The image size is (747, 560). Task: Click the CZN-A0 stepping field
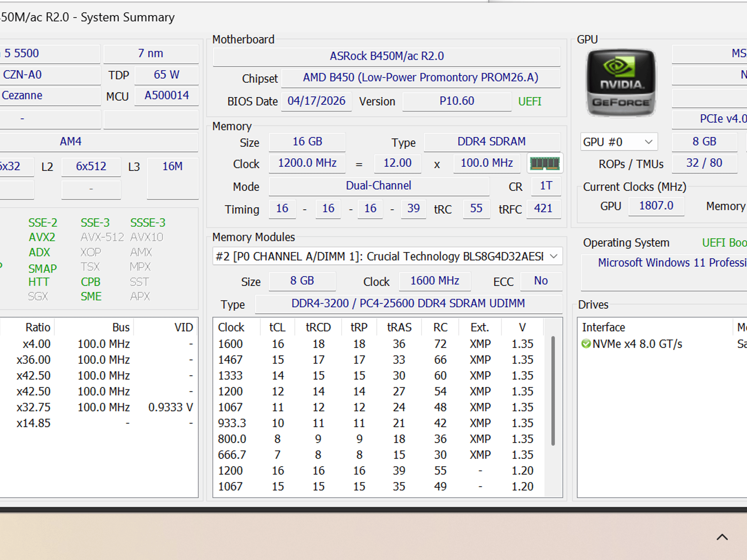50,75
